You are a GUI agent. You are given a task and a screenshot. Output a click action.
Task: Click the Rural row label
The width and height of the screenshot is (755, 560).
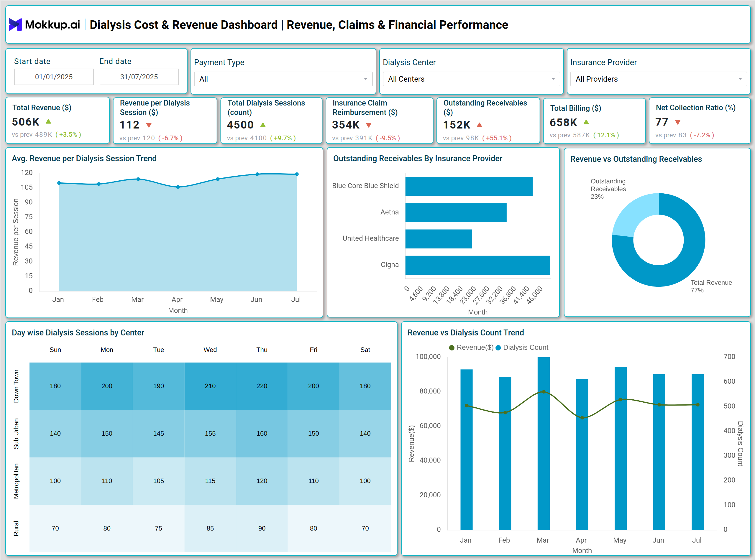[x=16, y=528]
